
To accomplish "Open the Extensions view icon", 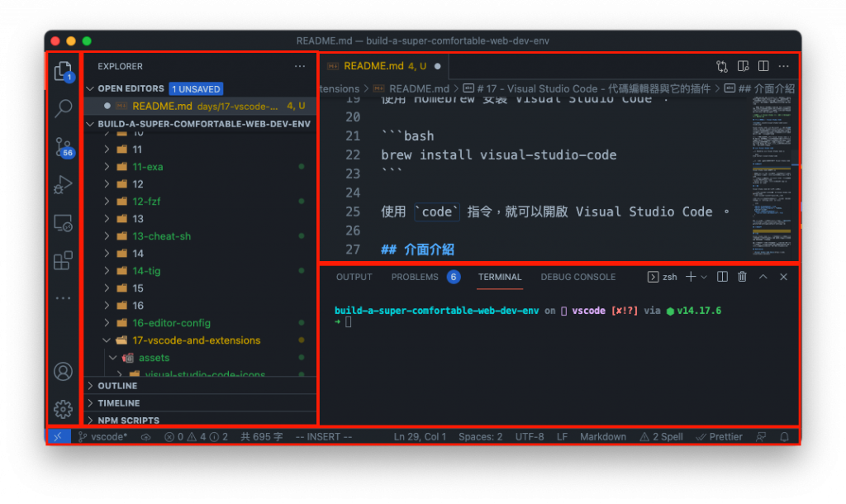I will 63,260.
